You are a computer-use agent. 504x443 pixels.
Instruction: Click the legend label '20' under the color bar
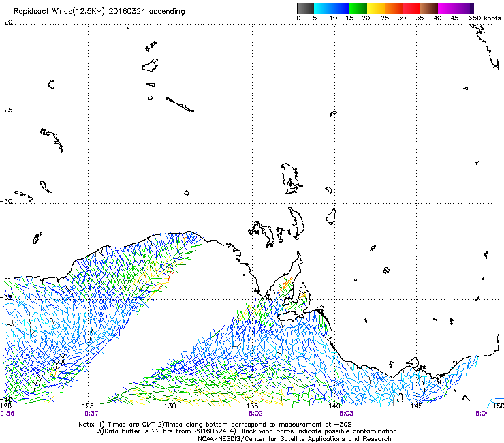(x=366, y=18)
